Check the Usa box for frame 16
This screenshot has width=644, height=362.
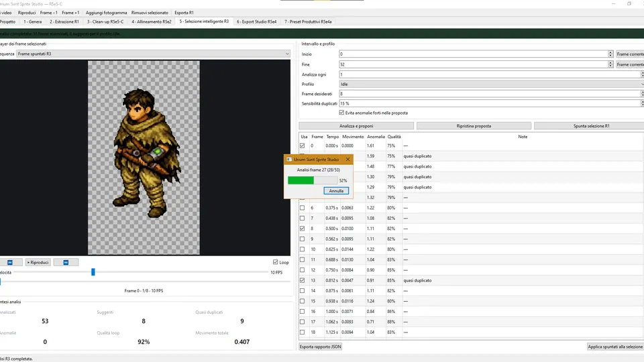tap(303, 312)
